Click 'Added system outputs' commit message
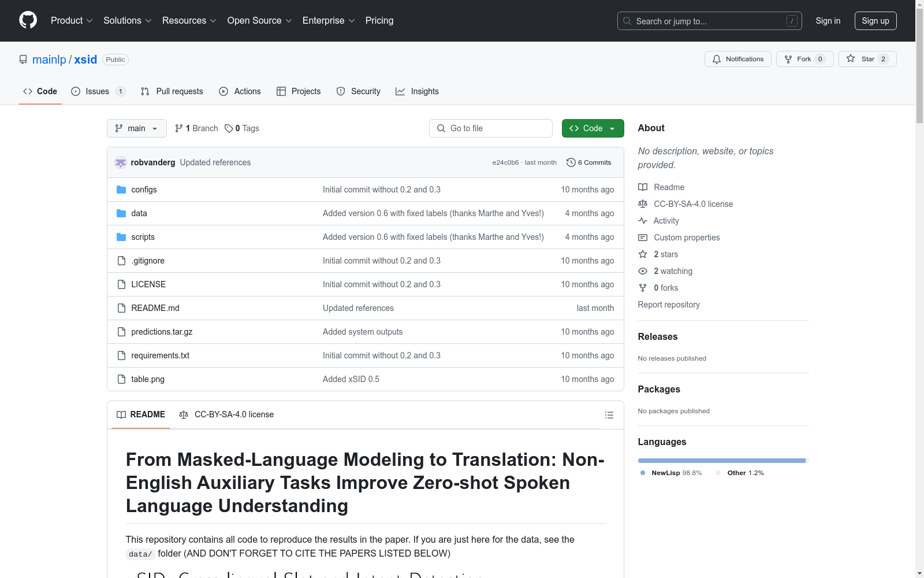 [x=363, y=332]
